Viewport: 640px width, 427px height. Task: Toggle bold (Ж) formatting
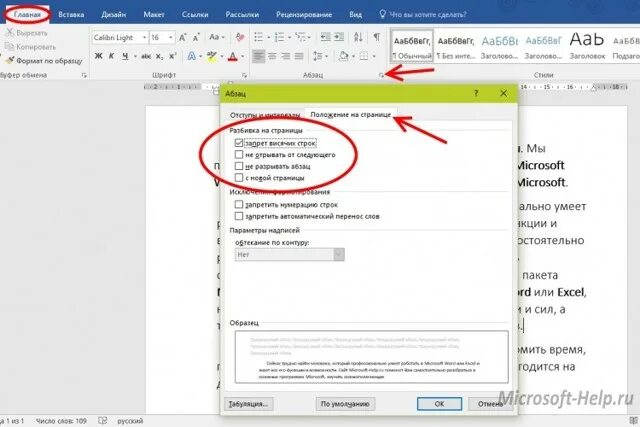click(98, 56)
